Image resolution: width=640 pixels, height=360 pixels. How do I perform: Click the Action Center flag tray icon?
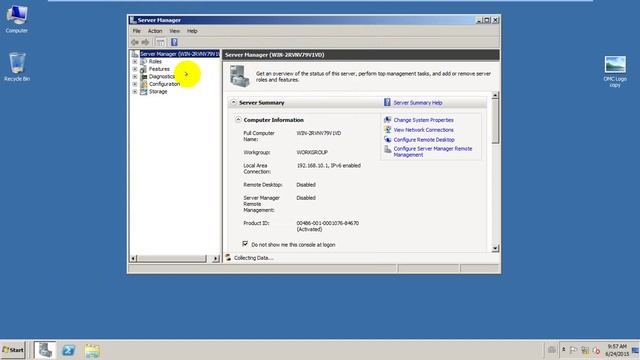573,350
